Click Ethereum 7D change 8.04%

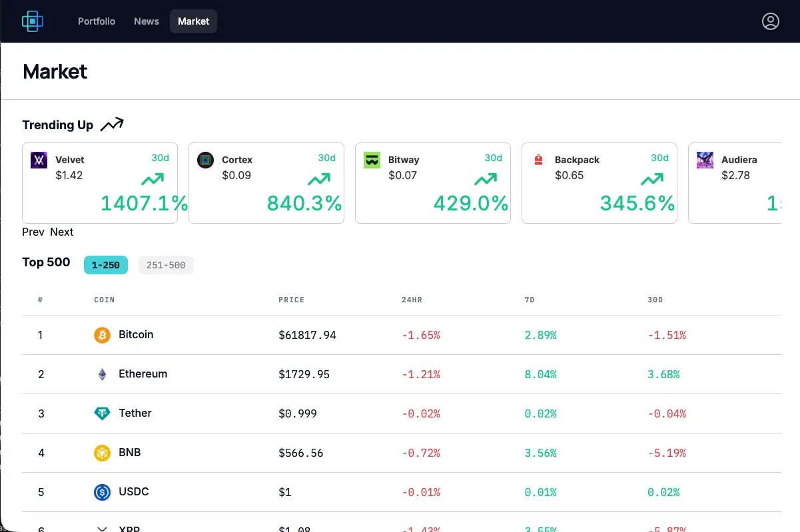[x=541, y=374]
